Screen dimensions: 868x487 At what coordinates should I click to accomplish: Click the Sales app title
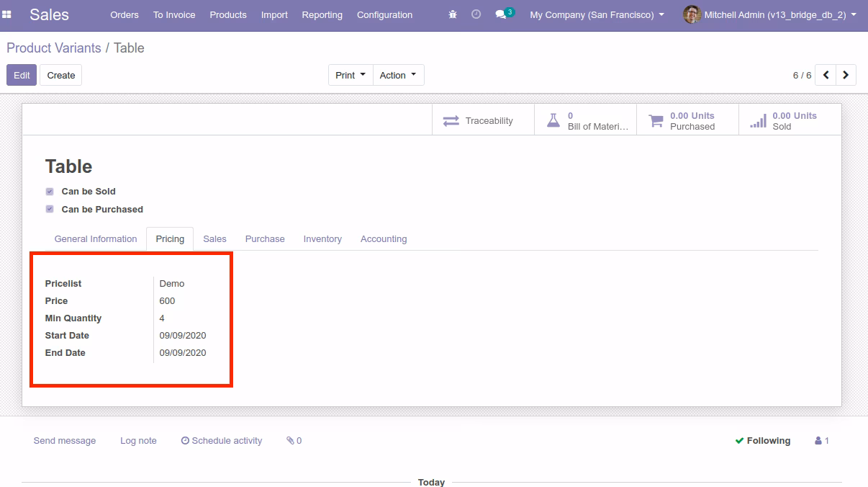click(49, 14)
